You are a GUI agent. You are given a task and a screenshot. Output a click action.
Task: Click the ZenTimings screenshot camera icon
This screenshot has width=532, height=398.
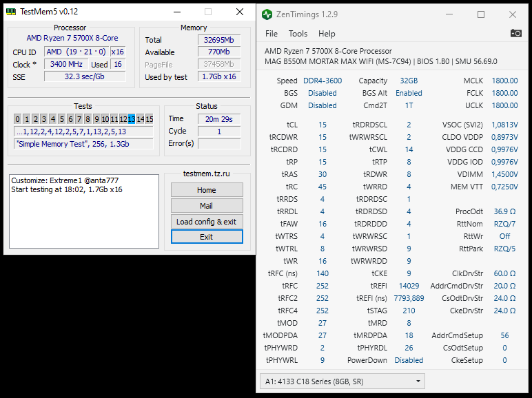pos(515,33)
